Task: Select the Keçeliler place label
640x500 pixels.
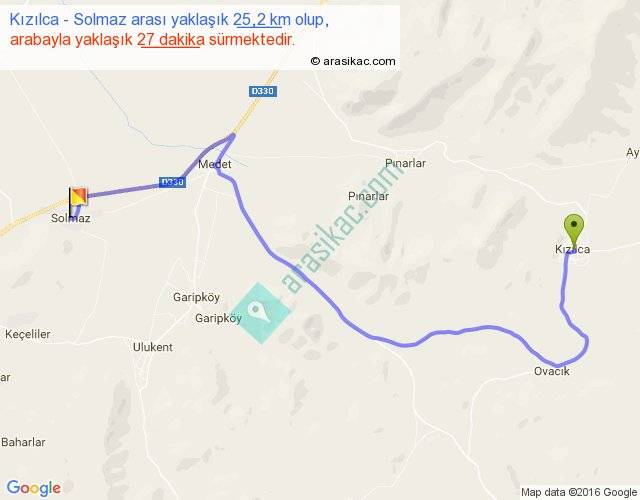Action: pyautogui.click(x=28, y=334)
